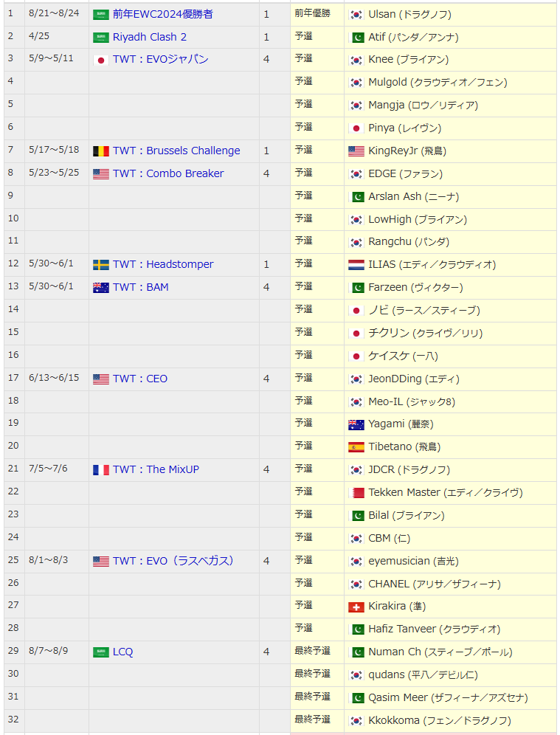Screen dimensions: 560x735
Task: Open the LCQ link
Action: 122,652
